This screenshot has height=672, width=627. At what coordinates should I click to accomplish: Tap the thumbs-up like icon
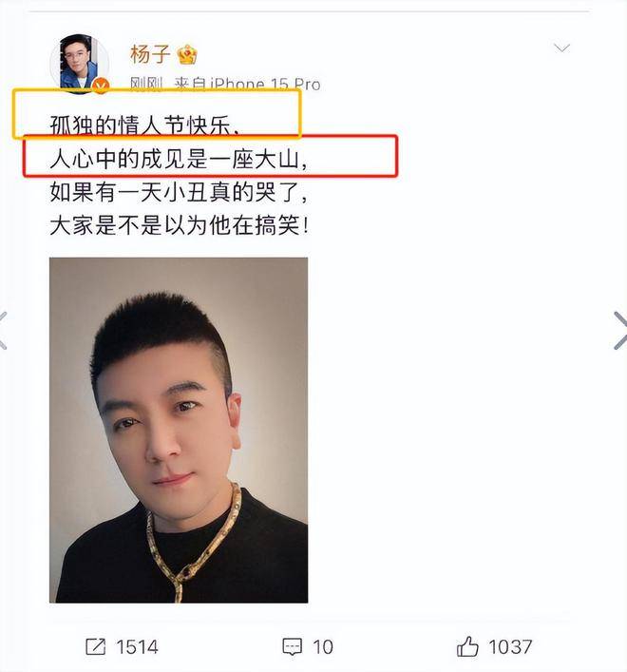tap(467, 646)
